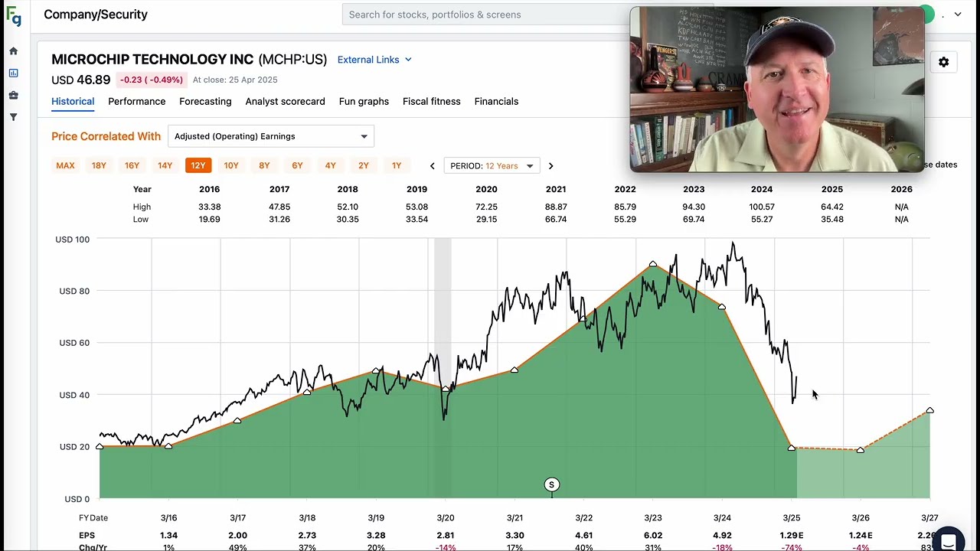Click the 2024 high value 100.57

pyautogui.click(x=762, y=207)
